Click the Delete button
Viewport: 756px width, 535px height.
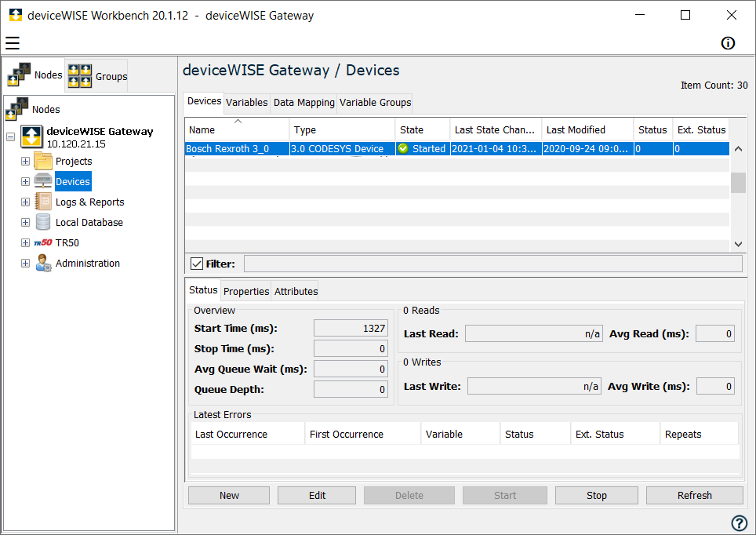[409, 496]
